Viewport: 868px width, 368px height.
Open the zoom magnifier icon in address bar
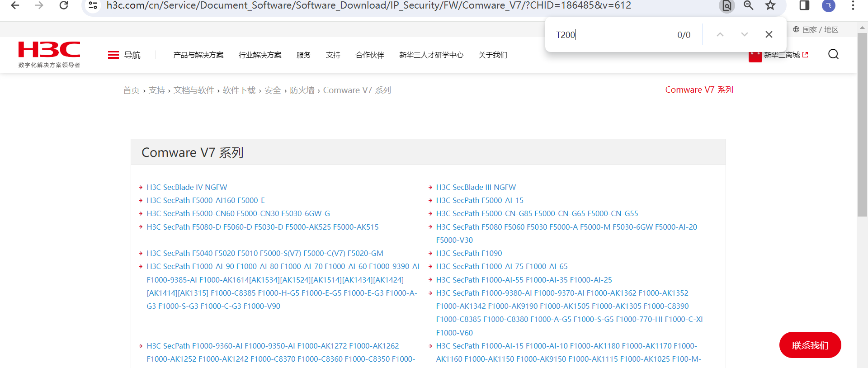[x=749, y=5]
